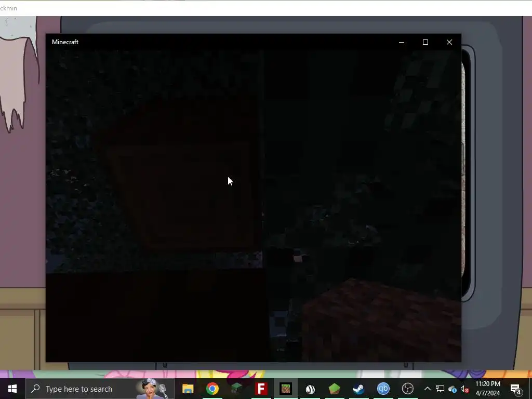Image resolution: width=532 pixels, height=399 pixels.
Task: Select the Minecraft grass block taskbar icon
Action: 286,389
